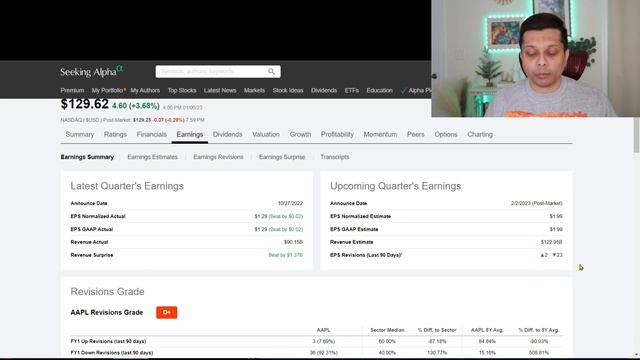The height and width of the screenshot is (360, 640).
Task: Click the presenter webcam video overlay
Action: click(536, 58)
